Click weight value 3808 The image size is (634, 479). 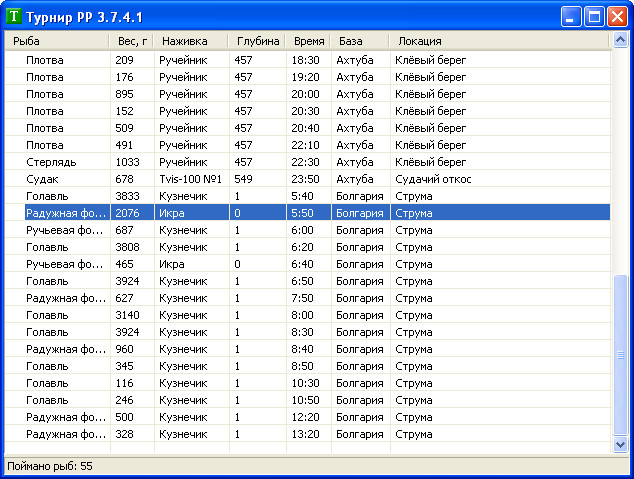(127, 247)
